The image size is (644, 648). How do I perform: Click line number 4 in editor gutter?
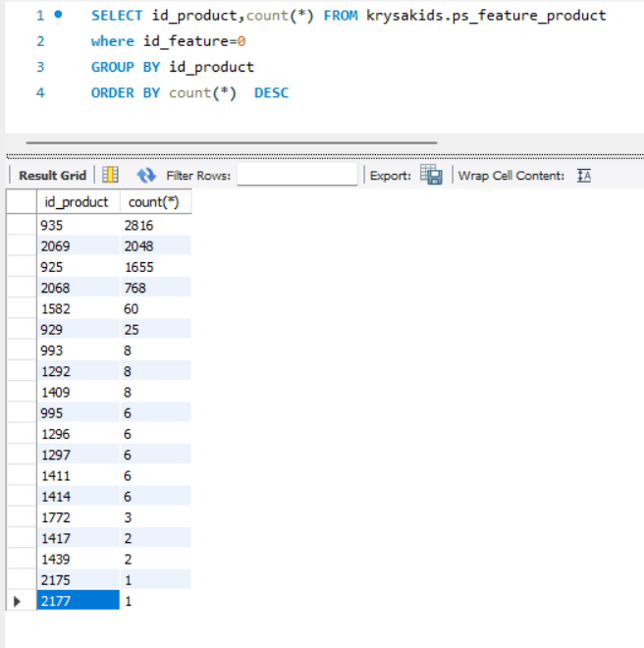(40, 92)
